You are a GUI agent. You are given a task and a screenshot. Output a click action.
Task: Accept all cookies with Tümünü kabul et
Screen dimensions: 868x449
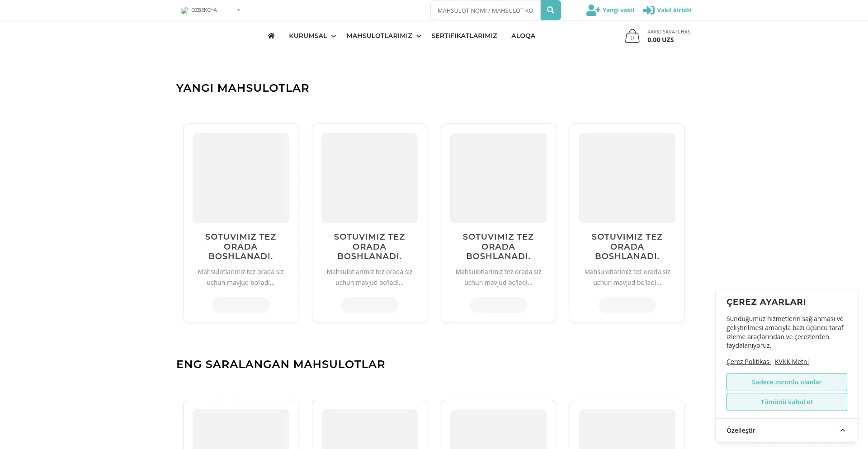786,402
